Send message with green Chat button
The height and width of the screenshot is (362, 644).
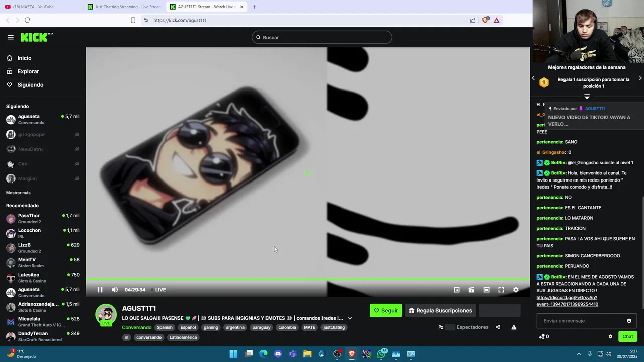coord(627,337)
